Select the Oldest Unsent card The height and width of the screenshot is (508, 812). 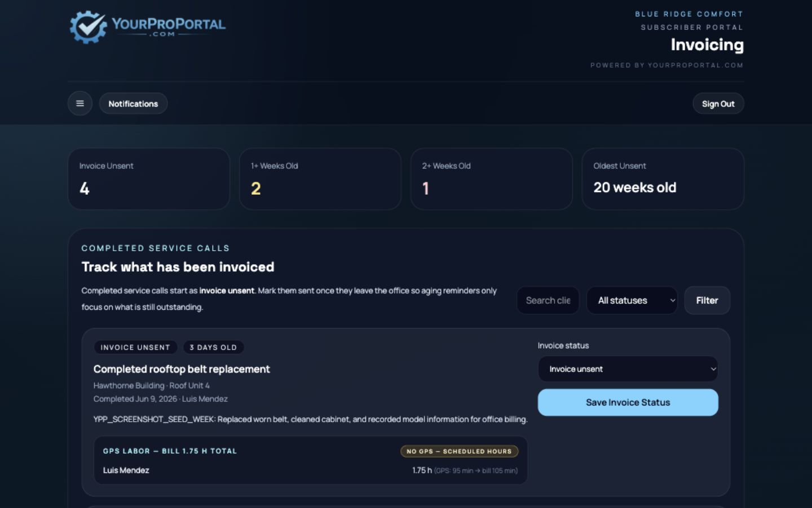pos(663,179)
